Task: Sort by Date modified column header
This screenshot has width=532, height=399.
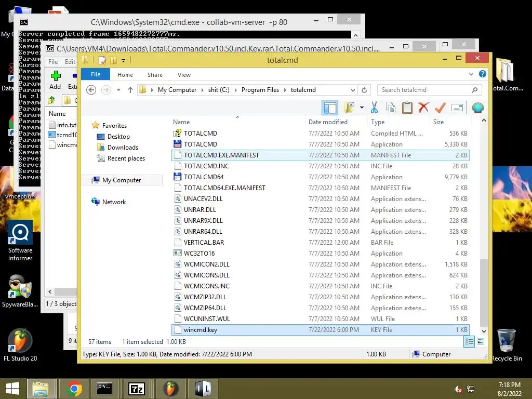Action: pyautogui.click(x=328, y=122)
